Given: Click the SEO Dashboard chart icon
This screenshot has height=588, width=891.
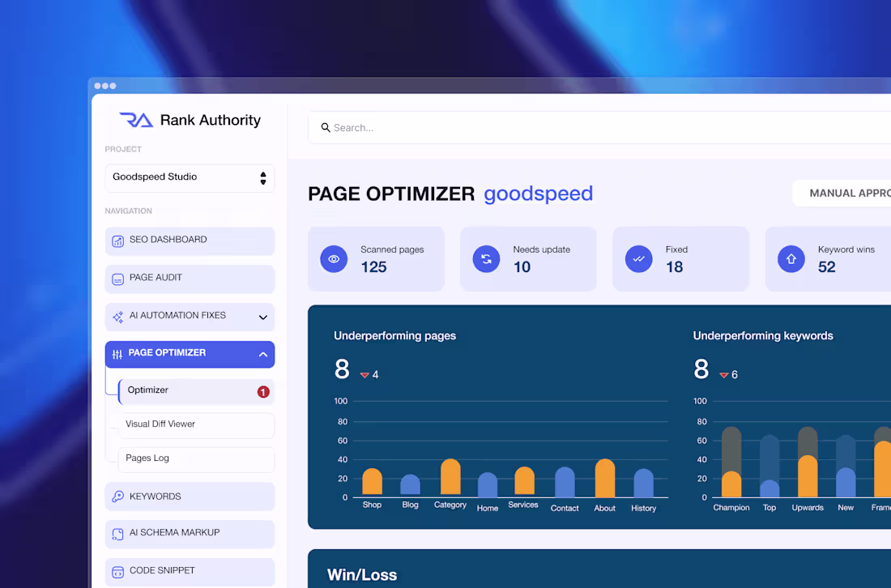Looking at the screenshot, I should 117,241.
